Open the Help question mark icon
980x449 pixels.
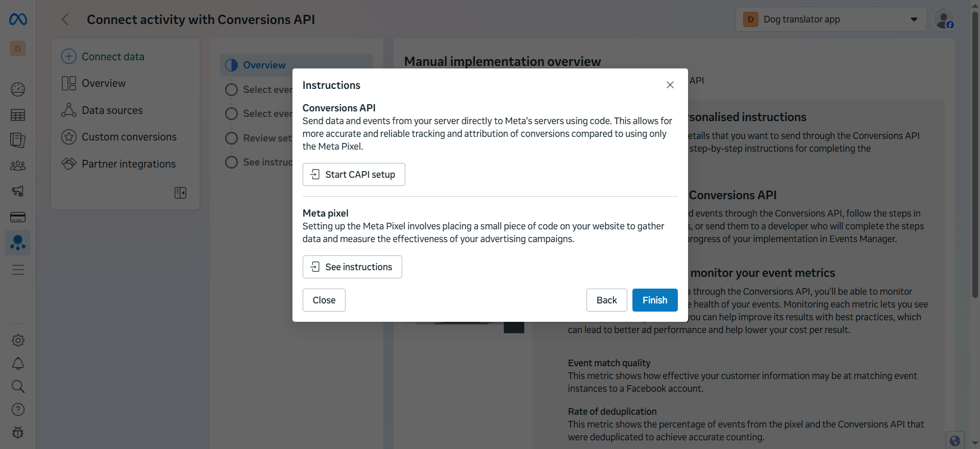point(18,410)
